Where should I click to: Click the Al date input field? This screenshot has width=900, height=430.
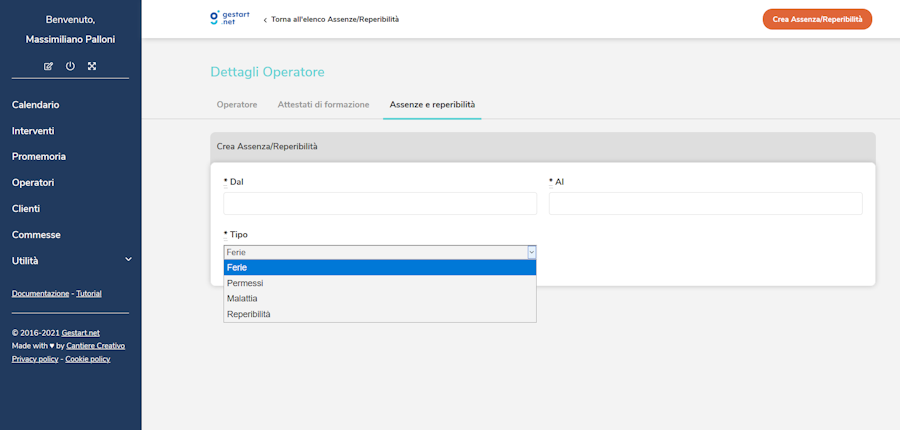pos(705,204)
